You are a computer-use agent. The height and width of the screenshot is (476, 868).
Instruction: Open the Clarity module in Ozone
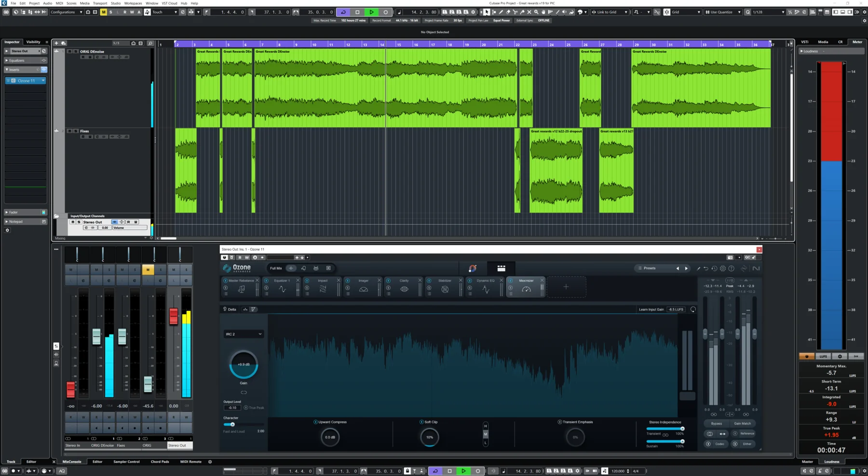(x=404, y=287)
